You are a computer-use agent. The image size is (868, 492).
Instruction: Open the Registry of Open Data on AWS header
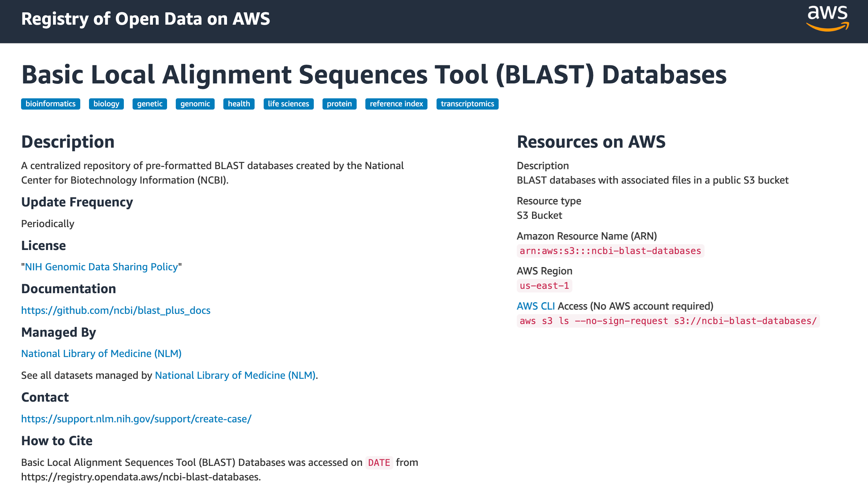pos(145,19)
